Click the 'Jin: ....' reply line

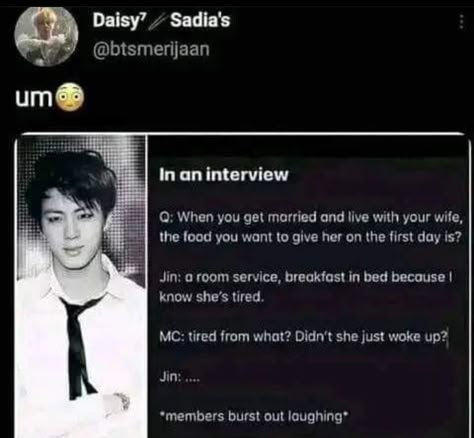tap(179, 377)
